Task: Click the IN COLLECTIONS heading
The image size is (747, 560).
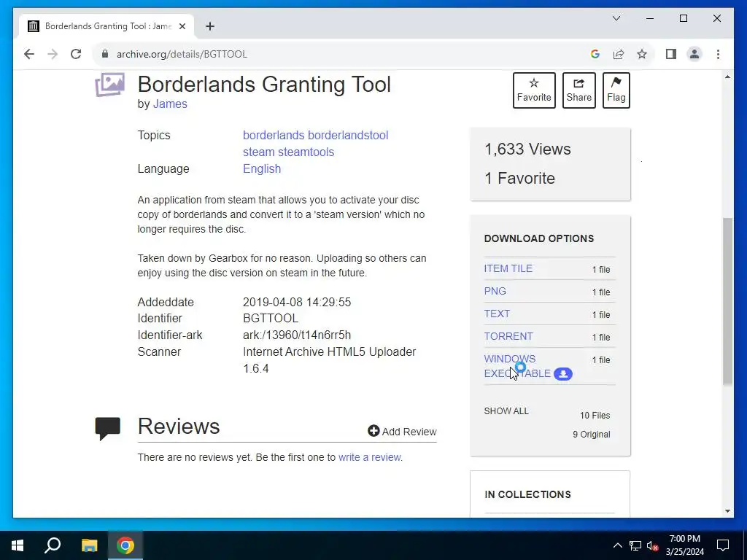Action: [527, 494]
